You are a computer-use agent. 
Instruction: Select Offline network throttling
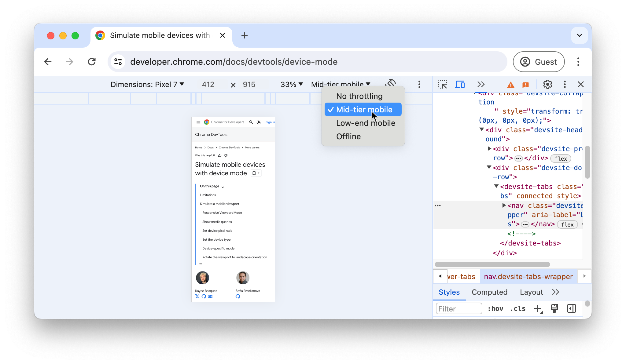click(348, 136)
